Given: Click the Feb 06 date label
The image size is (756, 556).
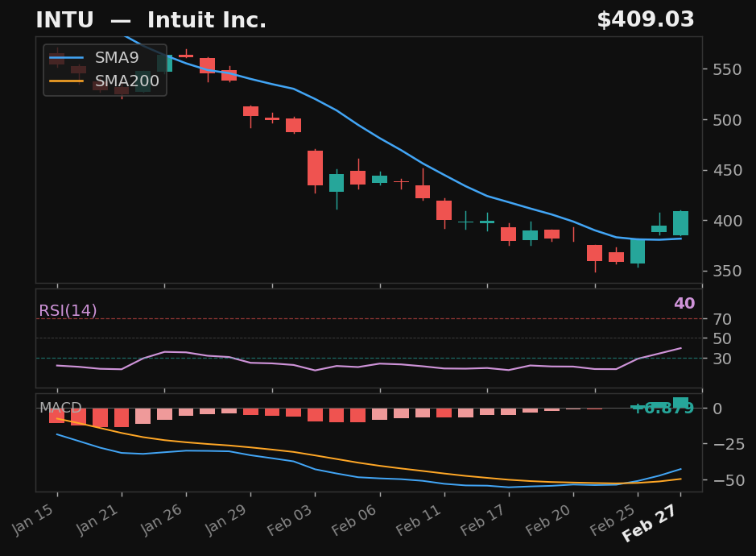Looking at the screenshot, I should (x=354, y=519).
